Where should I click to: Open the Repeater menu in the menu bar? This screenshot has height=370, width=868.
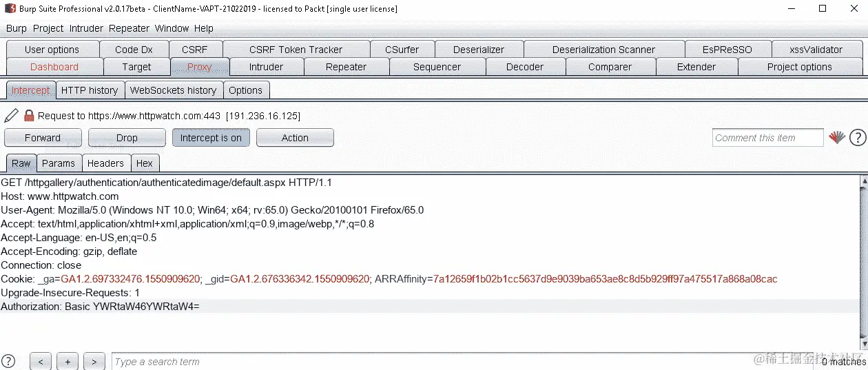129,28
